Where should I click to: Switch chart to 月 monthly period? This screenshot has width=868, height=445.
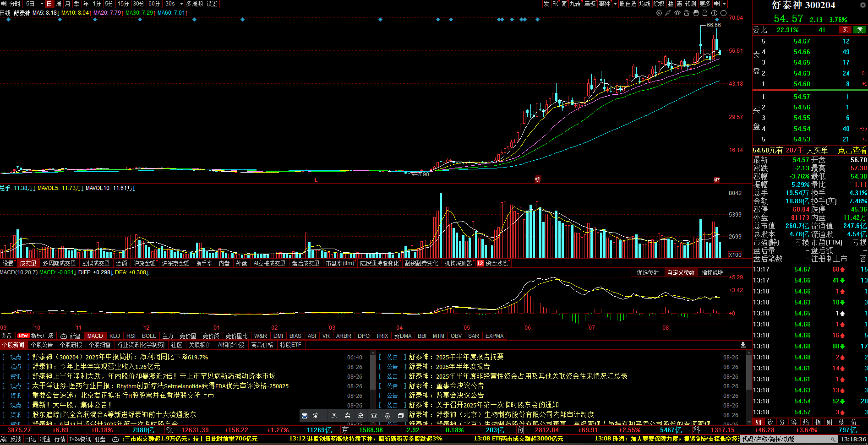click(68, 4)
